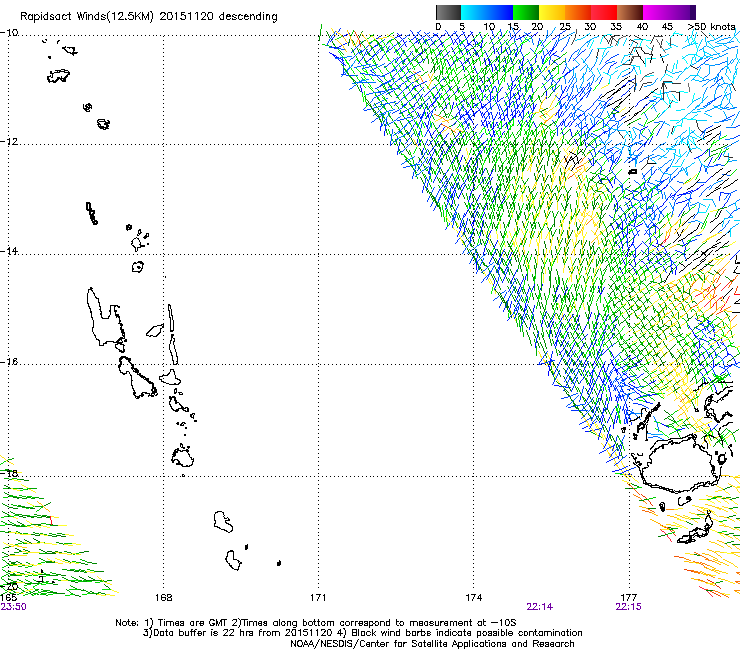This screenshot has width=740, height=650.
Task: Click the '>50 knots' legend label
Action: (x=712, y=27)
